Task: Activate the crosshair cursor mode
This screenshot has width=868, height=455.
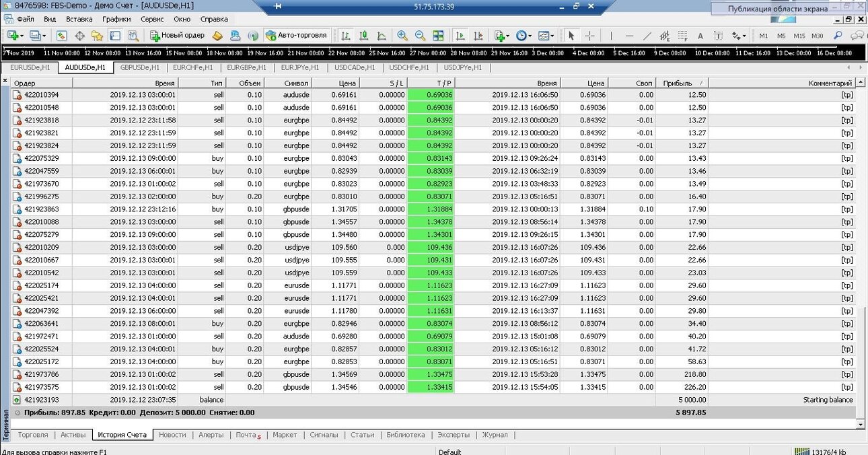Action: point(589,36)
